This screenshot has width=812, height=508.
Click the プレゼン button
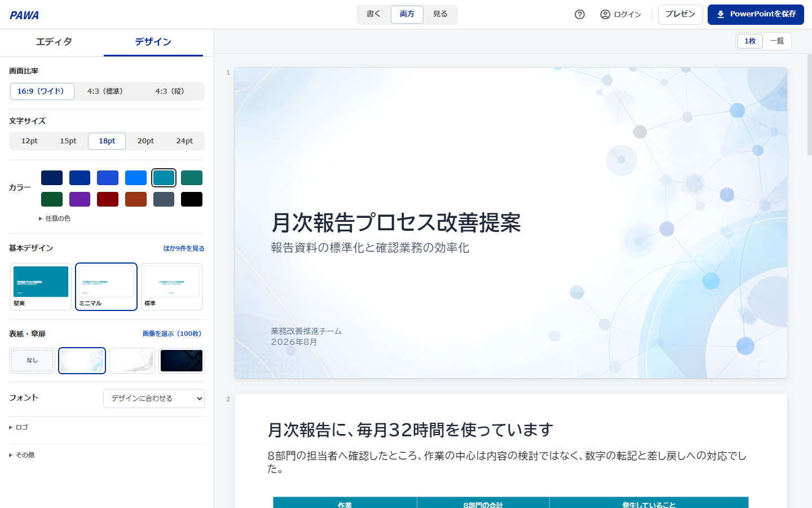681,15
